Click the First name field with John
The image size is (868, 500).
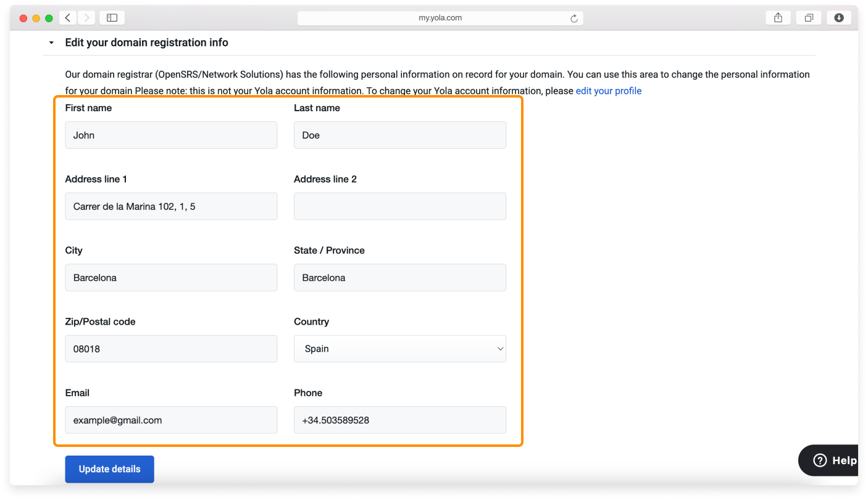171,135
